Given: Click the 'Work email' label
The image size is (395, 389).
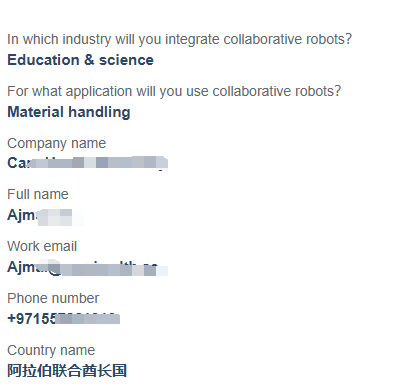Looking at the screenshot, I should (42, 246).
